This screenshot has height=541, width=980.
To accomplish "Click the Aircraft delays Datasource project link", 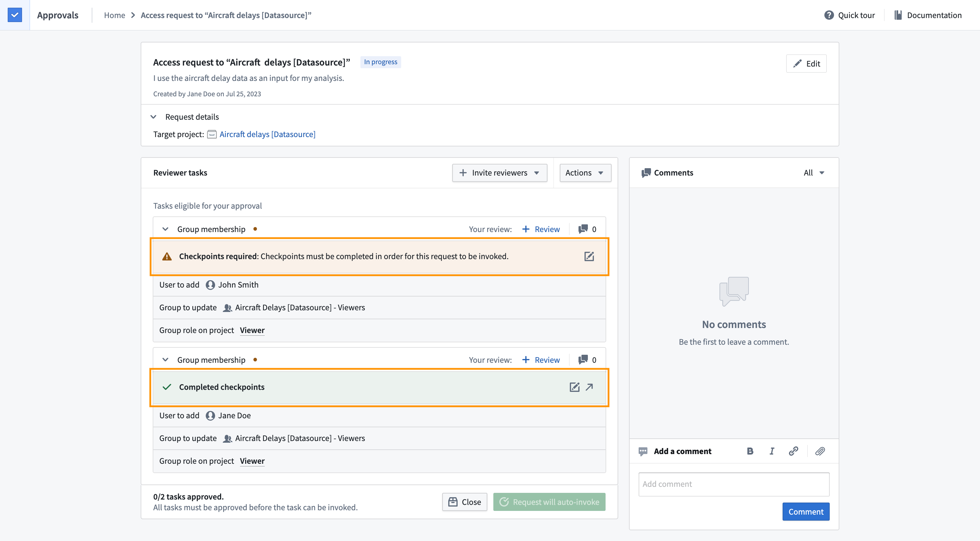I will pos(268,134).
